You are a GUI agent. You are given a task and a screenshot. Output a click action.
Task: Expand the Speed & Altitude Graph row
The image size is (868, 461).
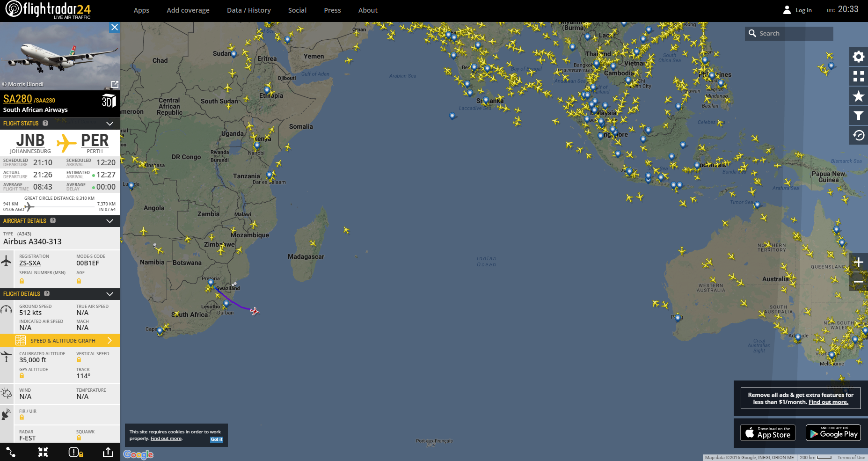click(x=60, y=340)
